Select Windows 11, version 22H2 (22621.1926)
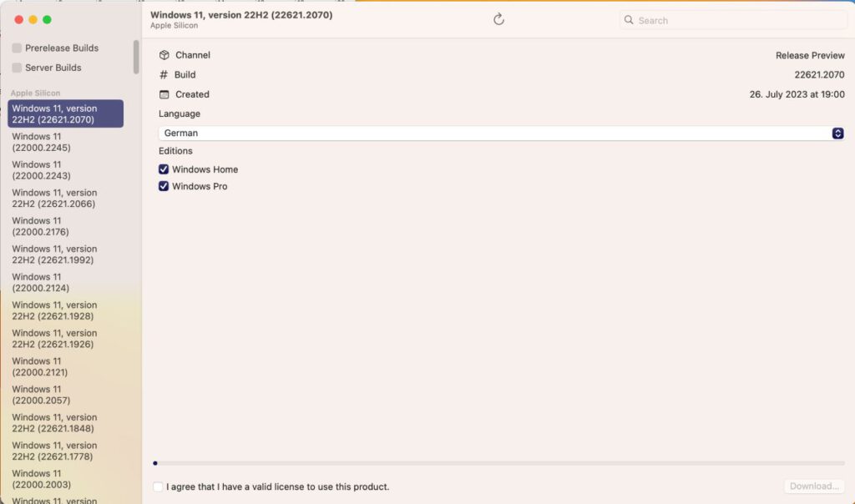 65,338
